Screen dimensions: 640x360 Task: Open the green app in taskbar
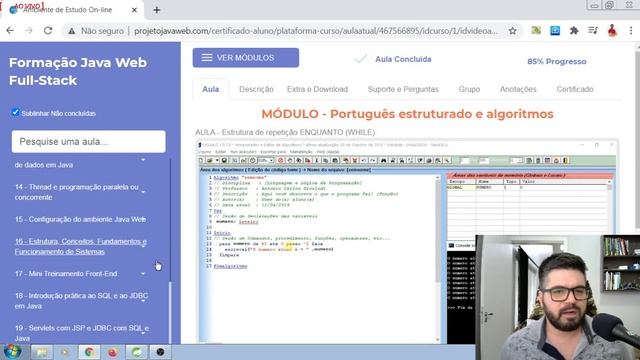(x=136, y=352)
